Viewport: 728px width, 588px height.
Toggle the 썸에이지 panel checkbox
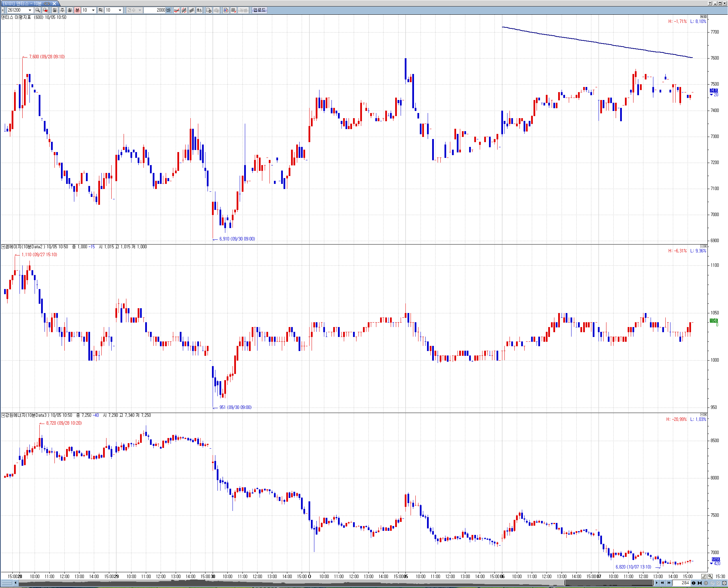[3, 247]
